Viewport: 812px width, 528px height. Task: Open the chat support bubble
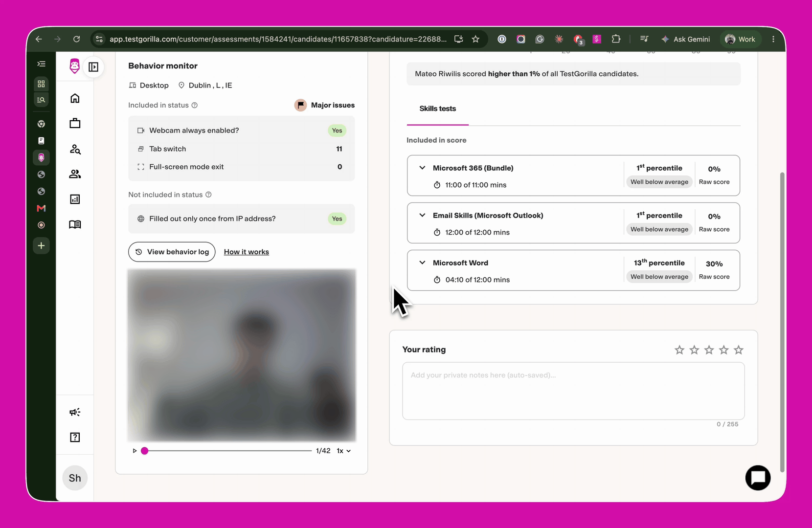point(758,478)
